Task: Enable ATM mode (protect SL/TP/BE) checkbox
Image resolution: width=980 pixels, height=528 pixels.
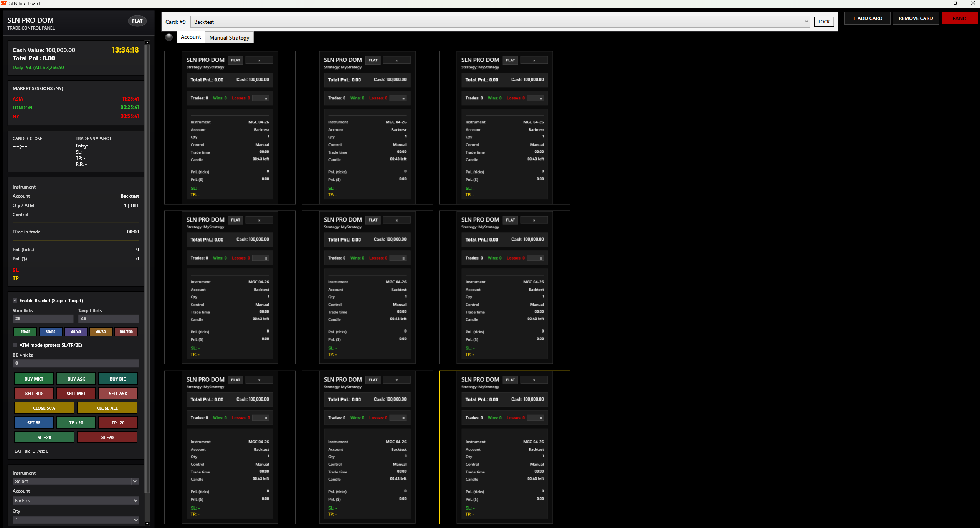Action: 15,345
